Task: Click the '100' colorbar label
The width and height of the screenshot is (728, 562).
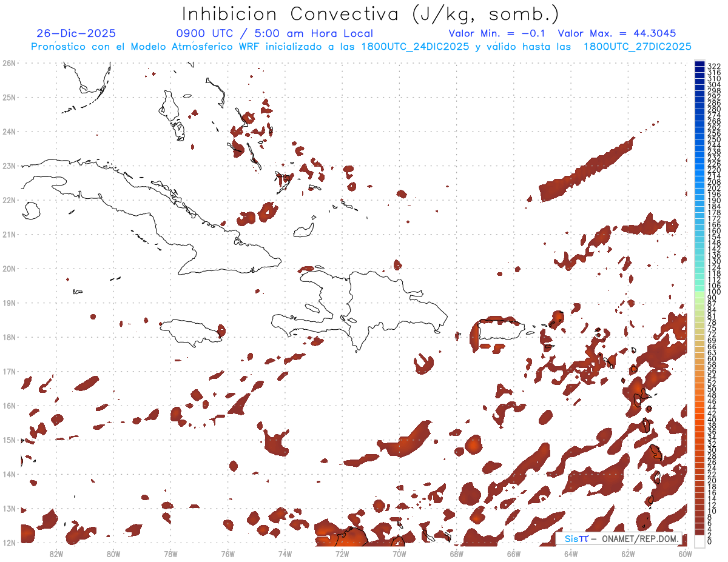Action: pos(713,292)
